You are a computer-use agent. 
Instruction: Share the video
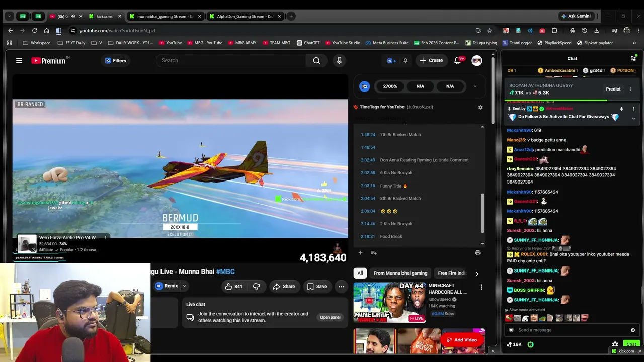coord(284,286)
